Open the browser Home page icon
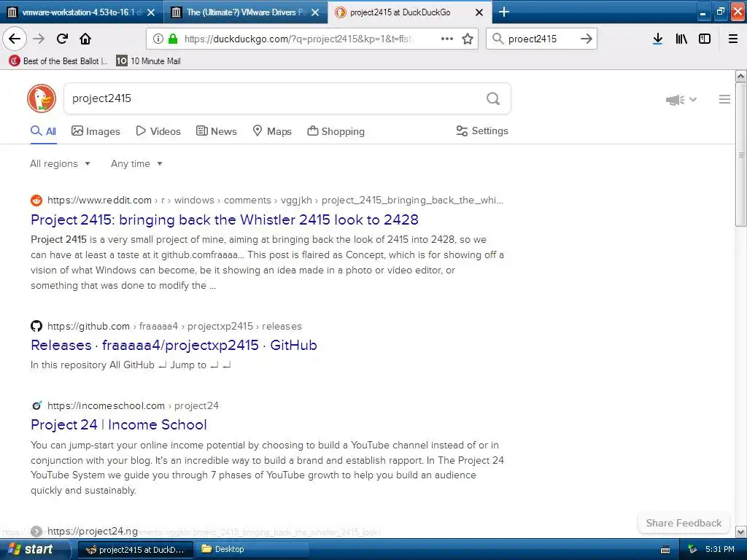The width and height of the screenshot is (747, 560). tap(85, 39)
